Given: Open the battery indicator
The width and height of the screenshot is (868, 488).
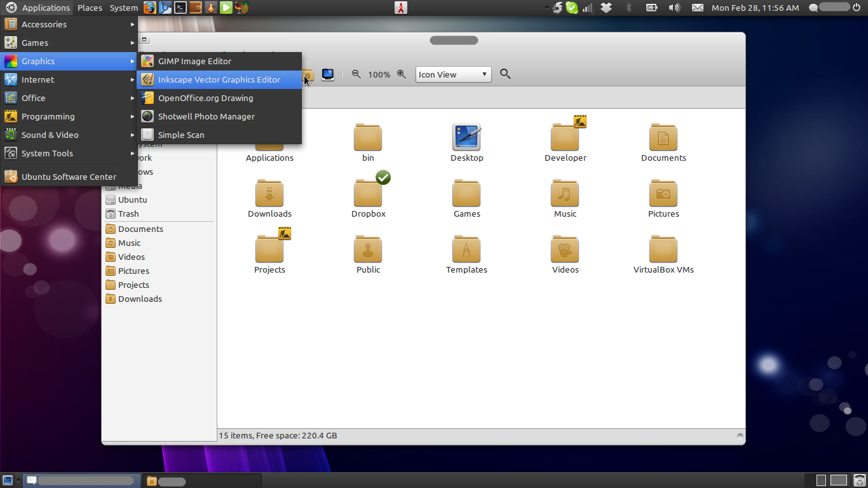Looking at the screenshot, I should tap(651, 8).
